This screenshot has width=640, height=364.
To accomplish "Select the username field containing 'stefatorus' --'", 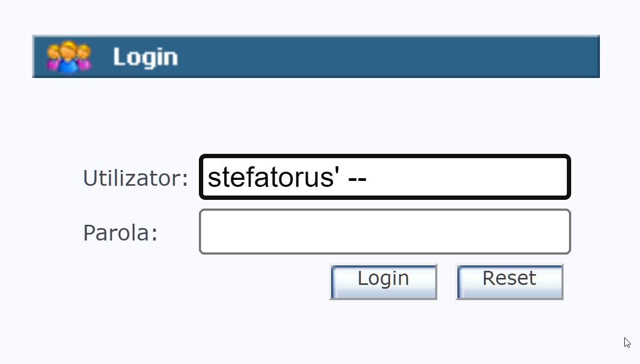I will (x=385, y=177).
